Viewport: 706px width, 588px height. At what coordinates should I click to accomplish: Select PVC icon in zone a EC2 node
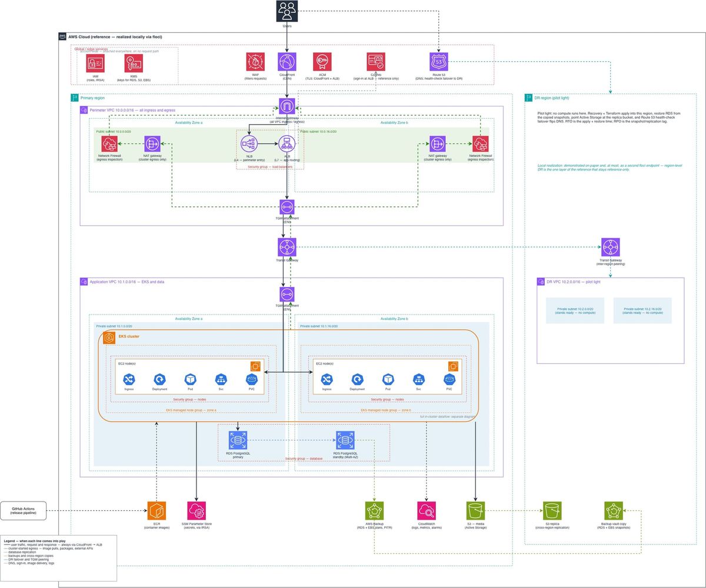tap(251, 379)
